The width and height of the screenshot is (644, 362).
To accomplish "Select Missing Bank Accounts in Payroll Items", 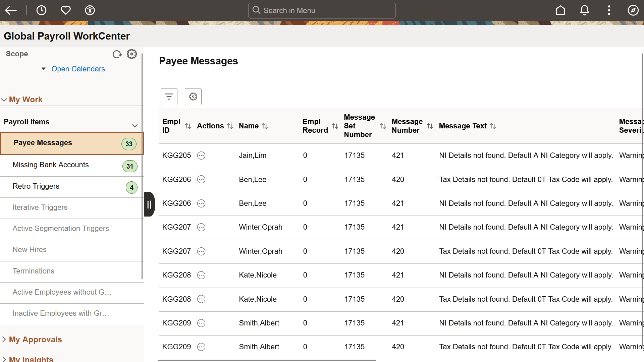I will pyautogui.click(x=51, y=165).
